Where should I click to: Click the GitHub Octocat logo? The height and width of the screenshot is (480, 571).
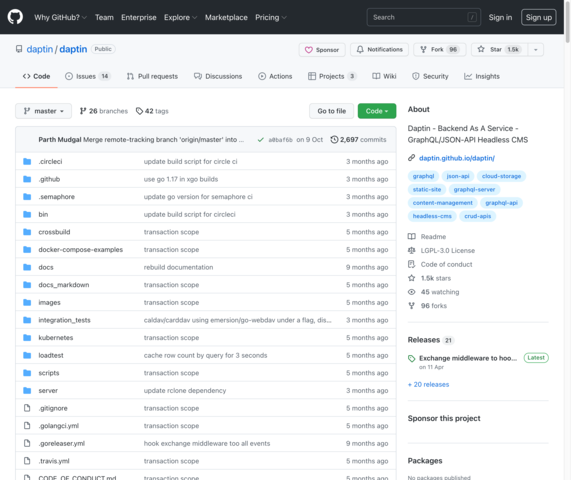point(15,17)
